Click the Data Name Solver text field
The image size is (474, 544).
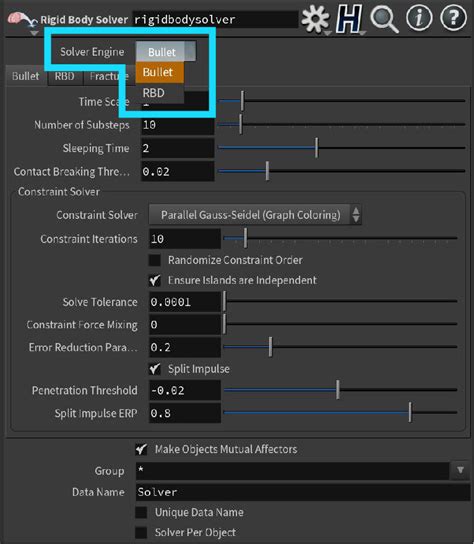click(303, 492)
